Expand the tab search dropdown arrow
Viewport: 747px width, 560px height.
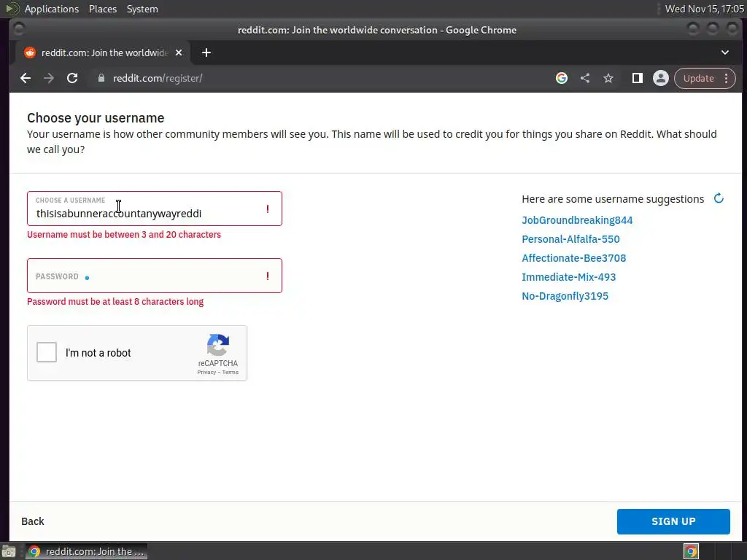pyautogui.click(x=725, y=52)
